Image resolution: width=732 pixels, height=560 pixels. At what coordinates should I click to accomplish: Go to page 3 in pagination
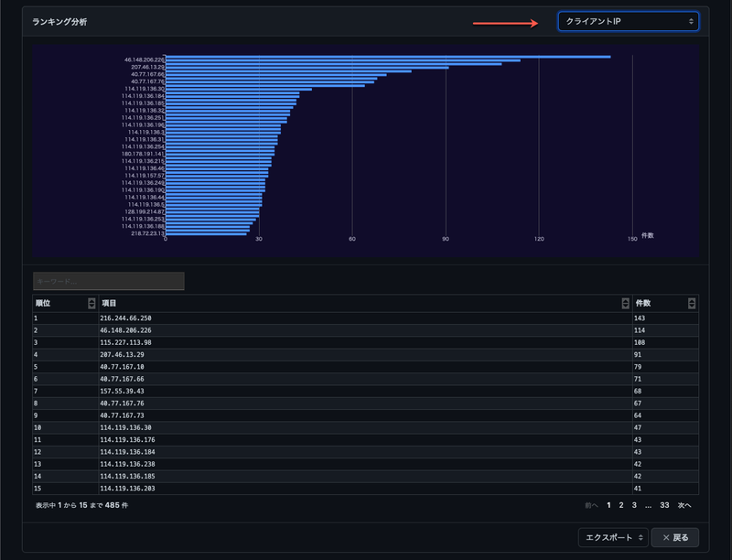tap(634, 504)
